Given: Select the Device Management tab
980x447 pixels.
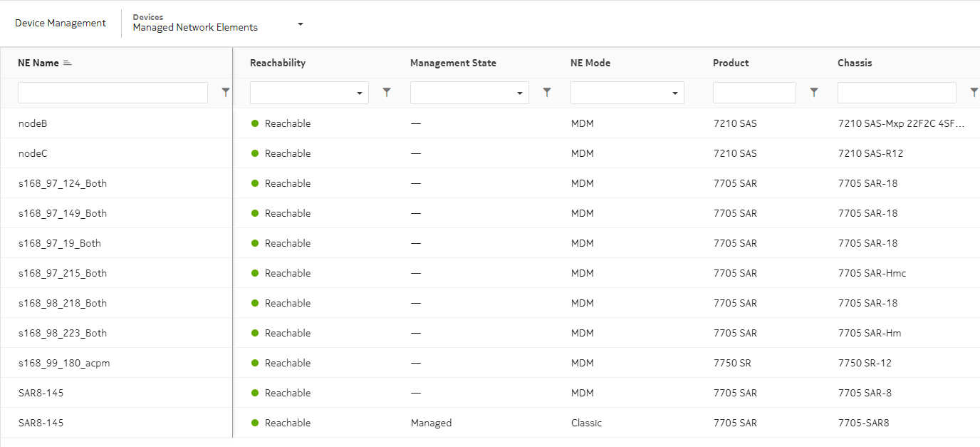Looking at the screenshot, I should click(x=61, y=23).
